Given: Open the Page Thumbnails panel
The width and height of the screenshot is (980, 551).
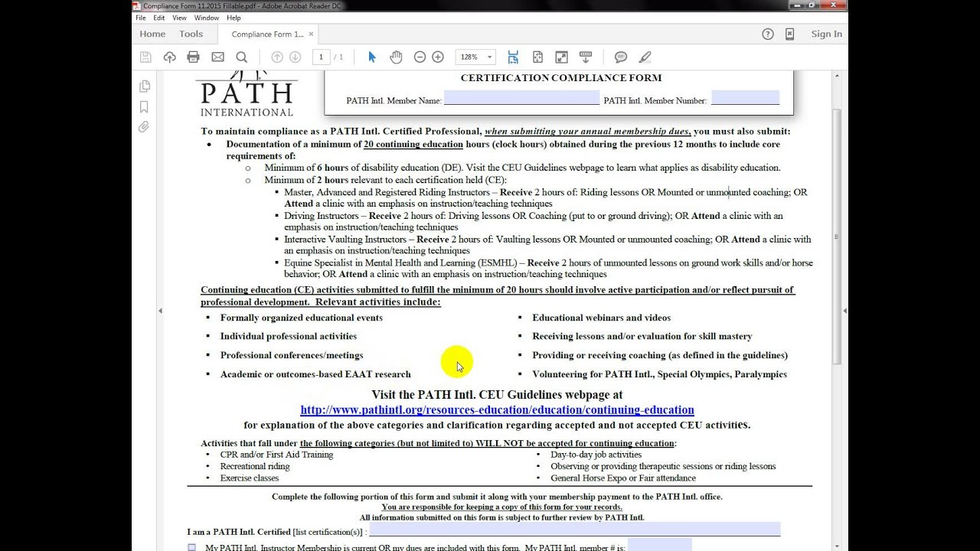Looking at the screenshot, I should (144, 86).
